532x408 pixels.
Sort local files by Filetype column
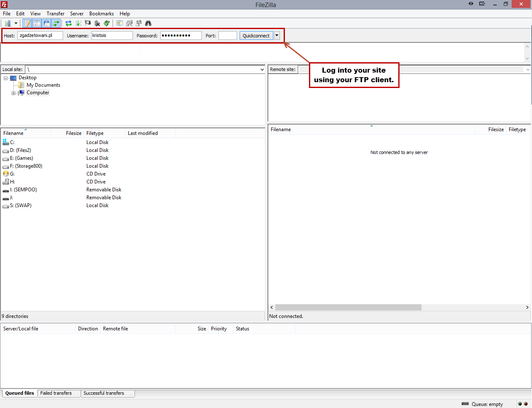coord(105,133)
